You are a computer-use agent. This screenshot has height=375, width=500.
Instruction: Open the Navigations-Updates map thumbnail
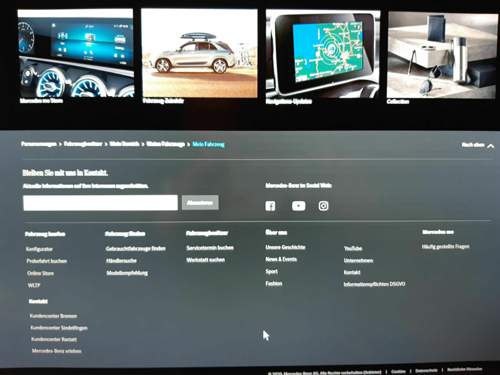point(323,53)
